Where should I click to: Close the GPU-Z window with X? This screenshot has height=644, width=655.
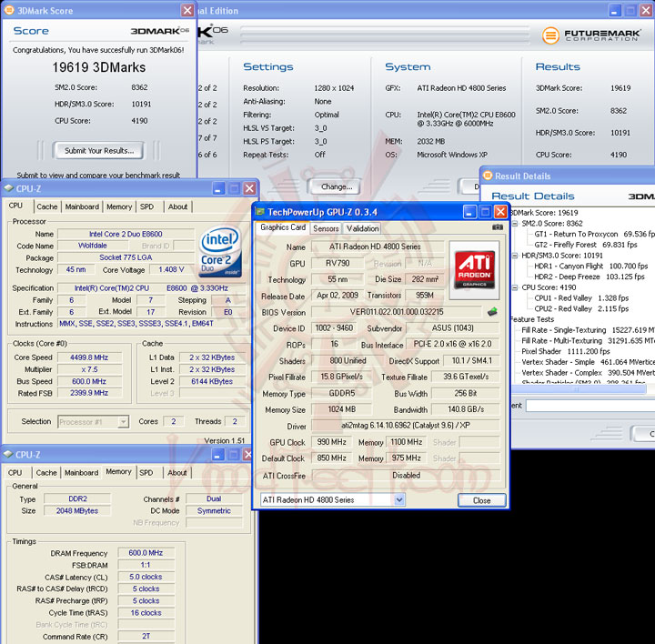click(500, 212)
